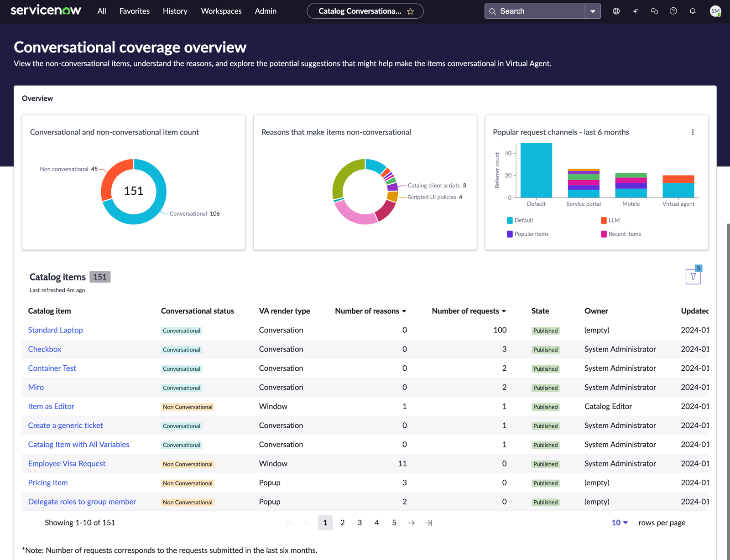Screen dimensions: 730x560
Task: Jump to last page arrow in pagination
Action: (x=428, y=523)
